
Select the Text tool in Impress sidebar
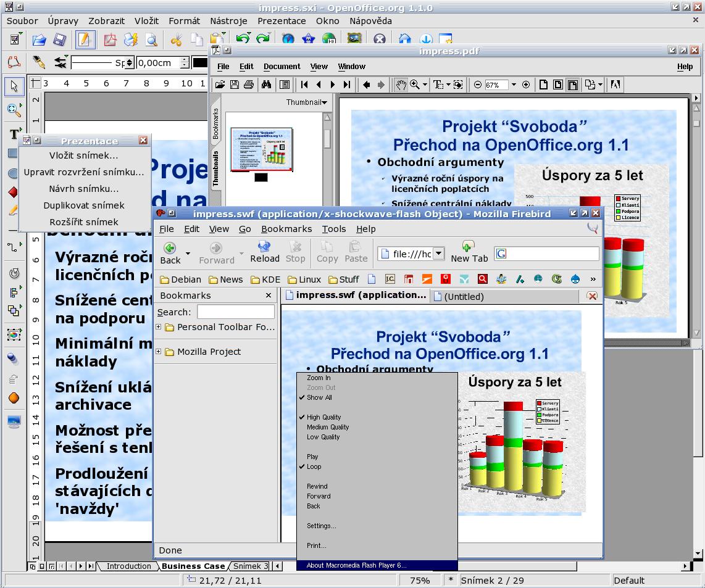pos(14,133)
